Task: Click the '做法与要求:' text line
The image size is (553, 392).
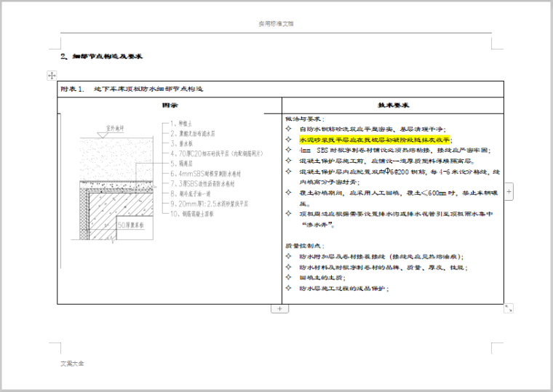Action: coord(305,118)
